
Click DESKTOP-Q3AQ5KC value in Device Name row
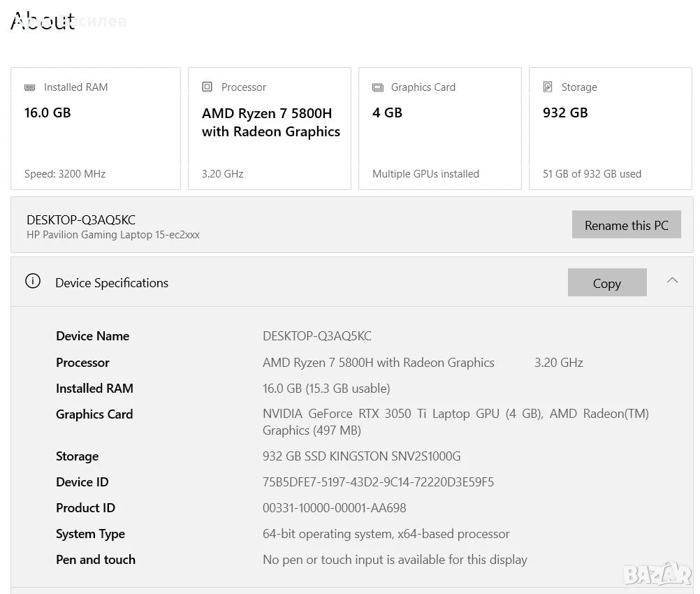[x=317, y=336]
